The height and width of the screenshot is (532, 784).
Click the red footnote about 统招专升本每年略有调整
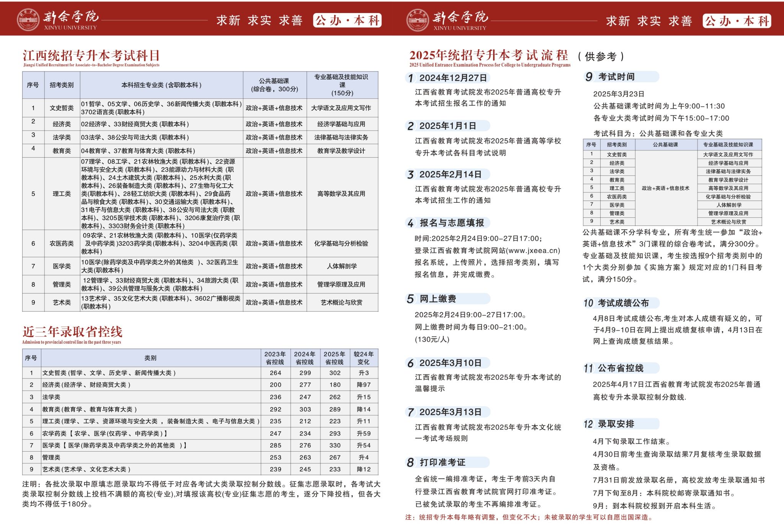coord(529,517)
